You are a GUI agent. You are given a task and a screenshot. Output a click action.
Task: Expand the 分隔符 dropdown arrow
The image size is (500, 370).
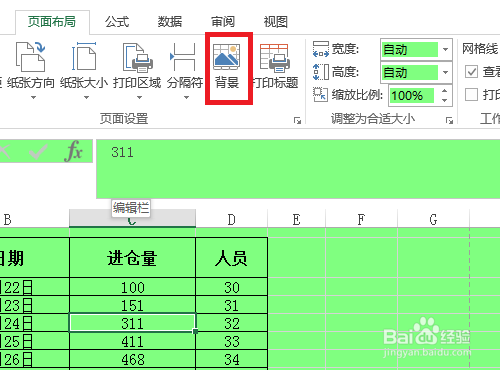[186, 98]
